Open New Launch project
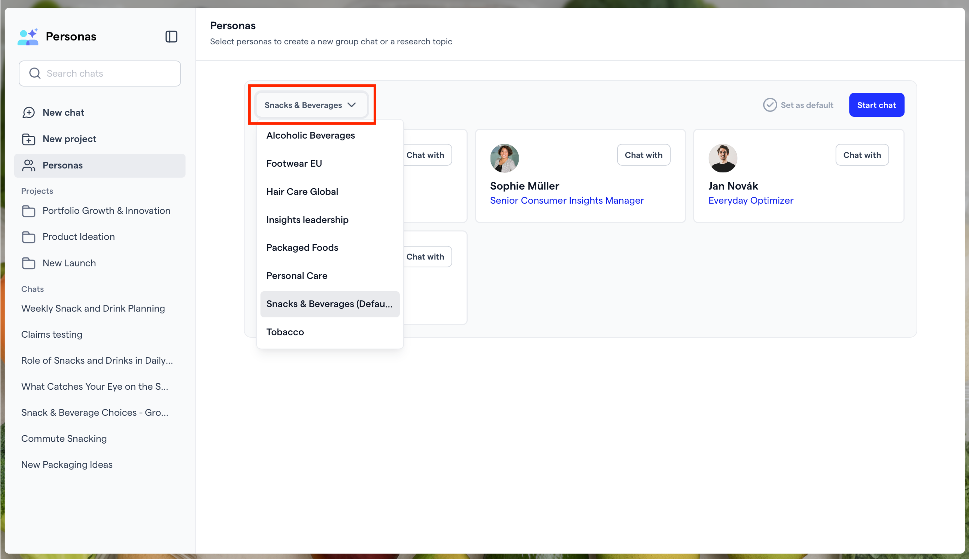970x560 pixels. [100, 263]
